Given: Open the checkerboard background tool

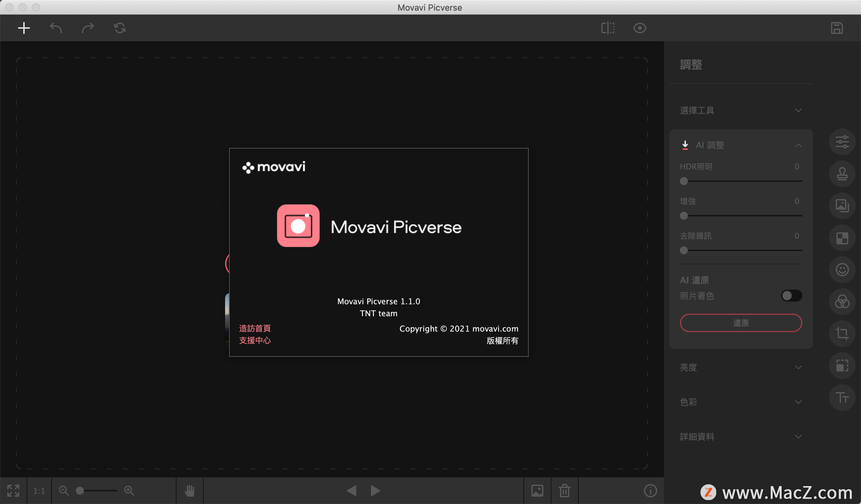Looking at the screenshot, I should (x=842, y=238).
